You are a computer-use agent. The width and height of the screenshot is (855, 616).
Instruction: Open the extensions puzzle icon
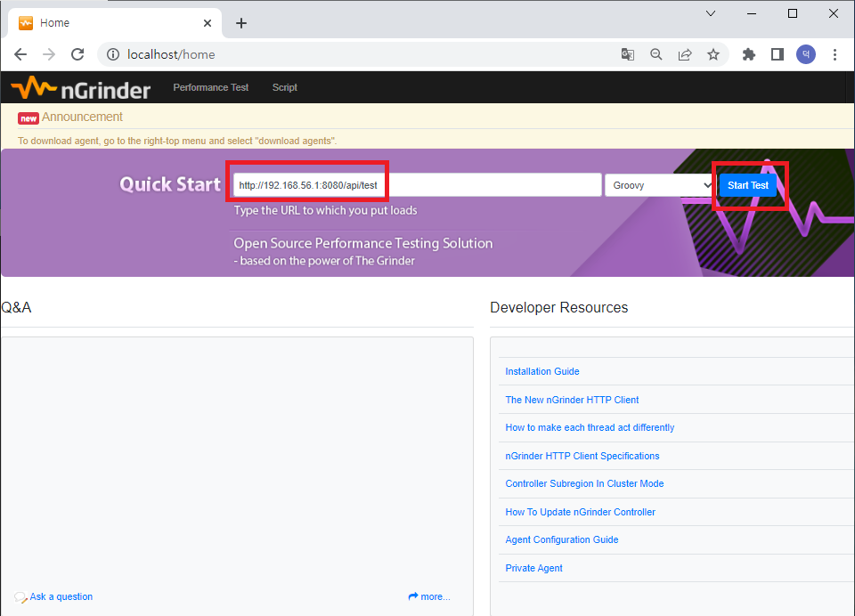pos(749,54)
